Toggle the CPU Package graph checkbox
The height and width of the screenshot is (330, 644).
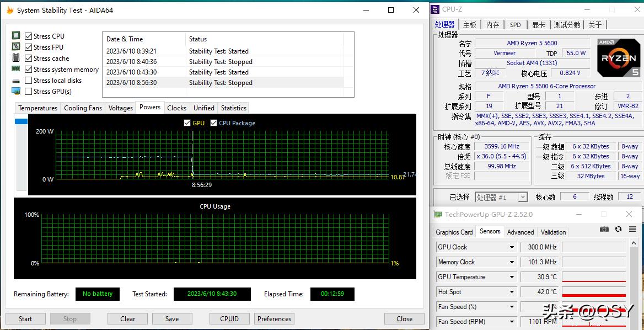tap(214, 123)
